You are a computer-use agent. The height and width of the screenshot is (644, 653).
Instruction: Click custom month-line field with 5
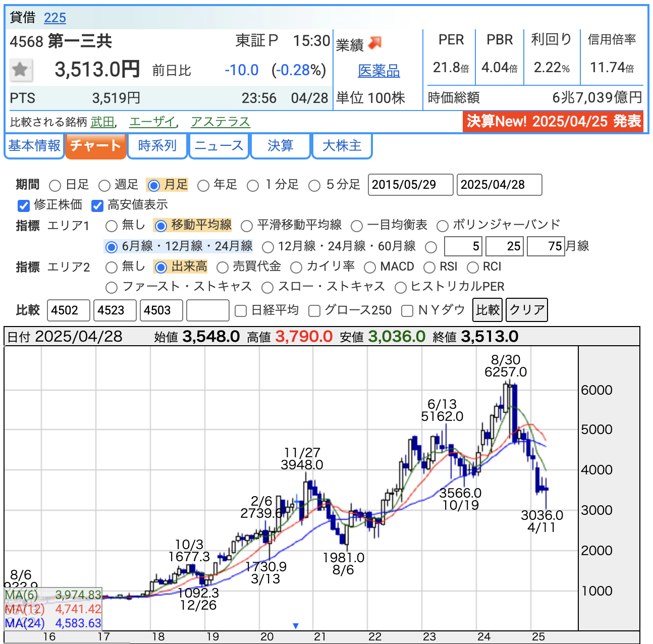[x=463, y=246]
